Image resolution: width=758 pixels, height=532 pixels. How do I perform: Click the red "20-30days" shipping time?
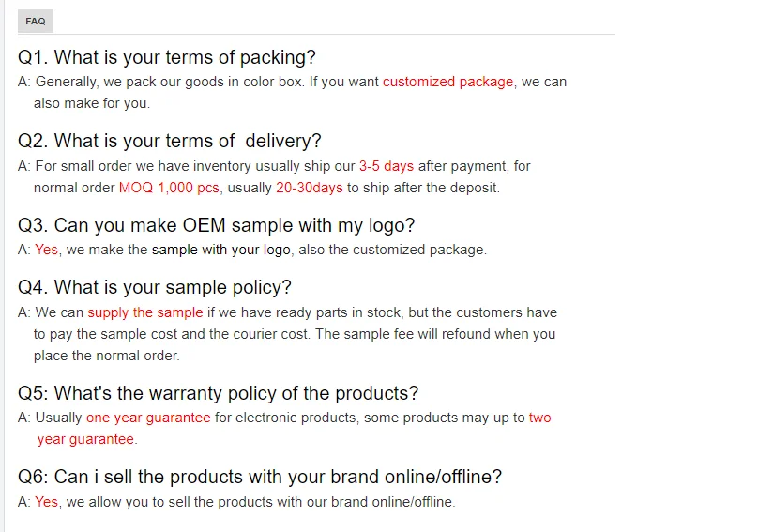[309, 188]
